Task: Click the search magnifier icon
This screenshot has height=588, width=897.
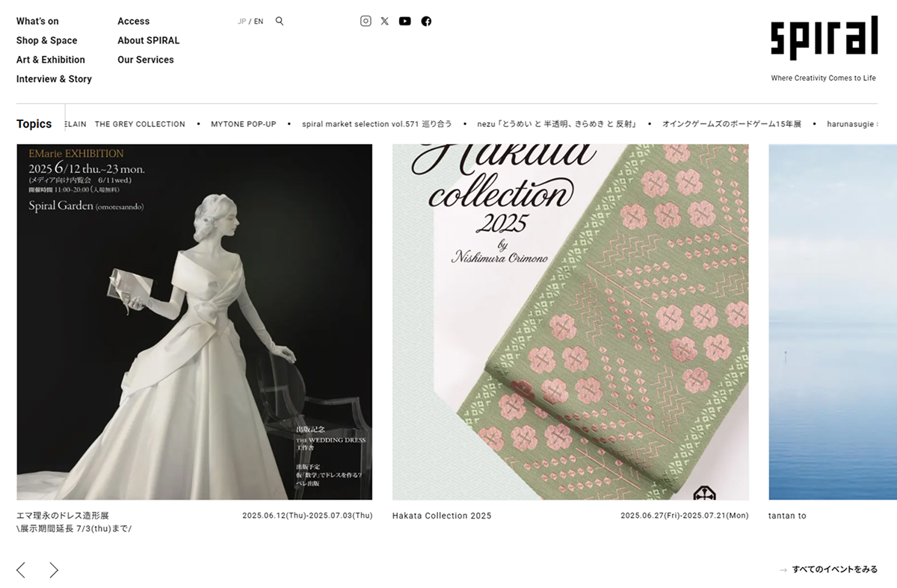Action: (x=280, y=21)
